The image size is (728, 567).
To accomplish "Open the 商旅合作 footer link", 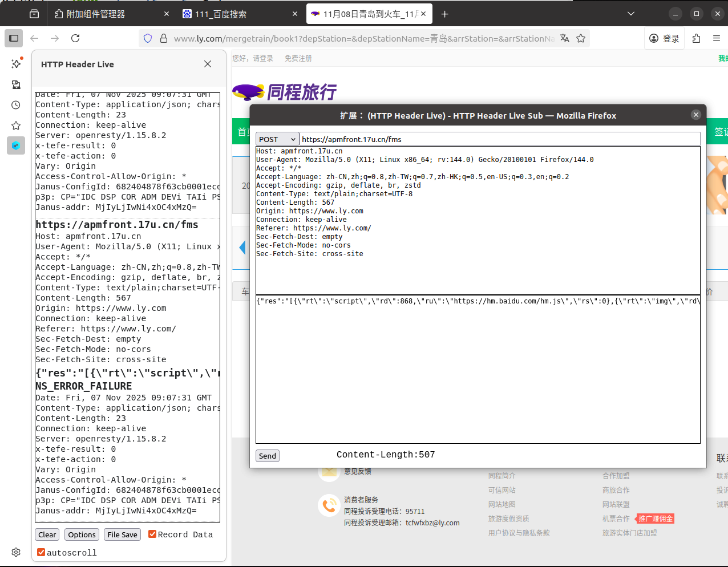I will pos(616,490).
